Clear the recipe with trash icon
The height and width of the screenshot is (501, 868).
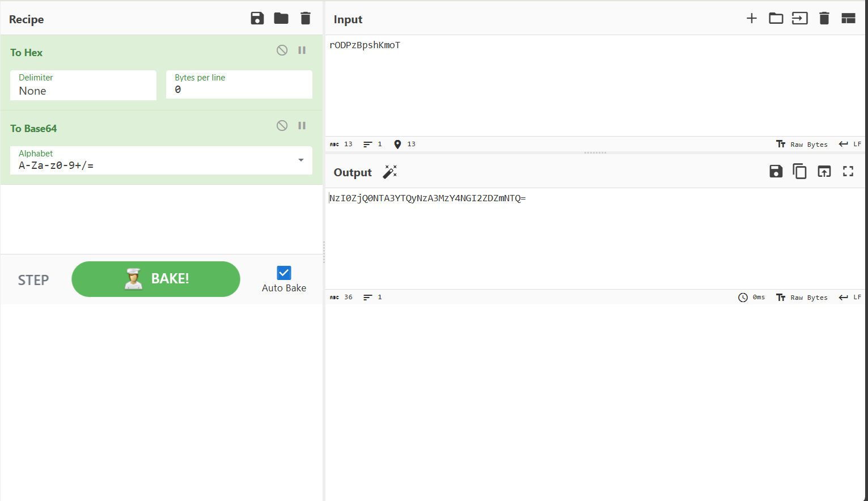[306, 18]
